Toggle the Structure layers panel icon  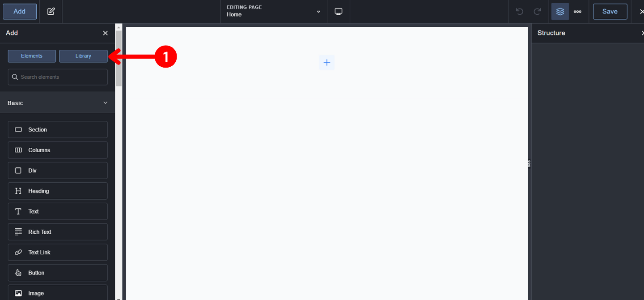pos(560,12)
